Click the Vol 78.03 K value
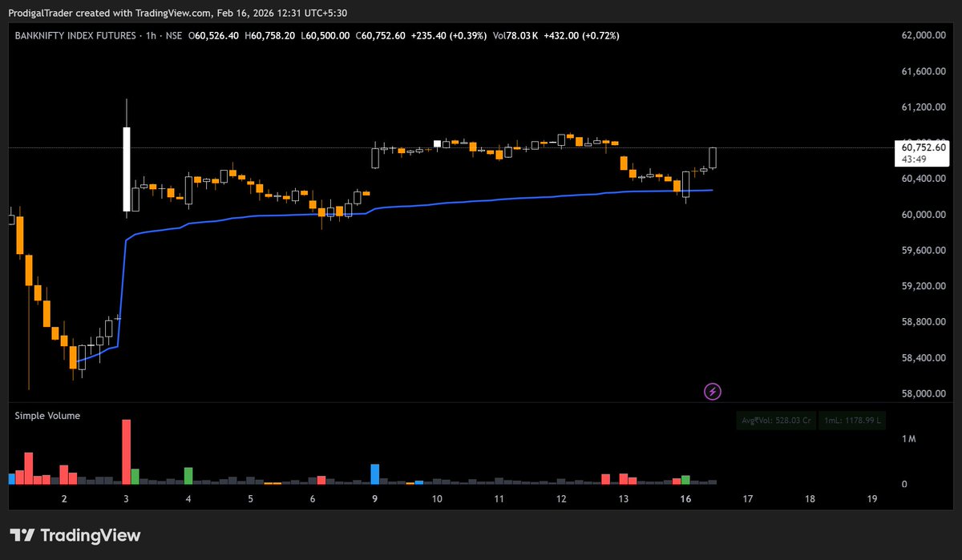Screen dimensions: 962x560 point(515,35)
